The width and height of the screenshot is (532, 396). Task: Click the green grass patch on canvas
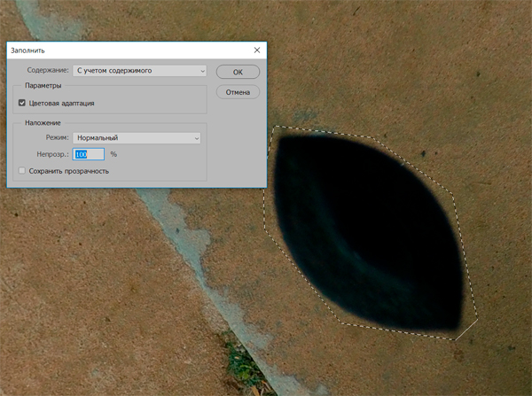(x=238, y=357)
